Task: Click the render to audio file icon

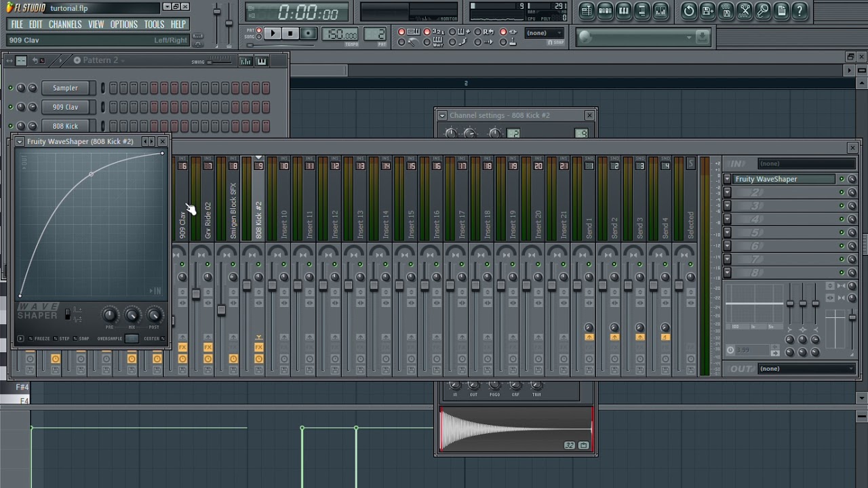Action: [726, 10]
